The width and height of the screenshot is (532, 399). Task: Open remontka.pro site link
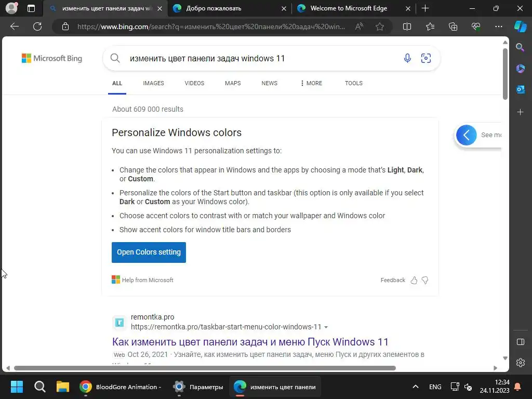pyautogui.click(x=152, y=317)
